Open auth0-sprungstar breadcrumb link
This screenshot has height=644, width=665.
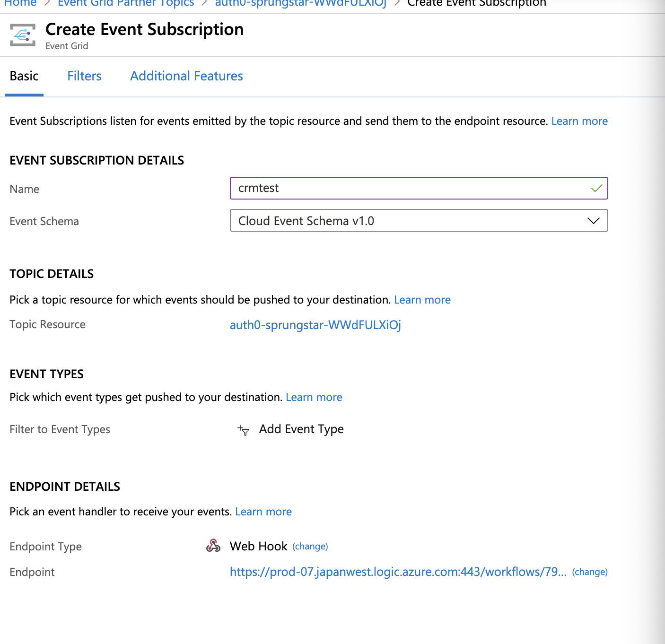point(301,4)
